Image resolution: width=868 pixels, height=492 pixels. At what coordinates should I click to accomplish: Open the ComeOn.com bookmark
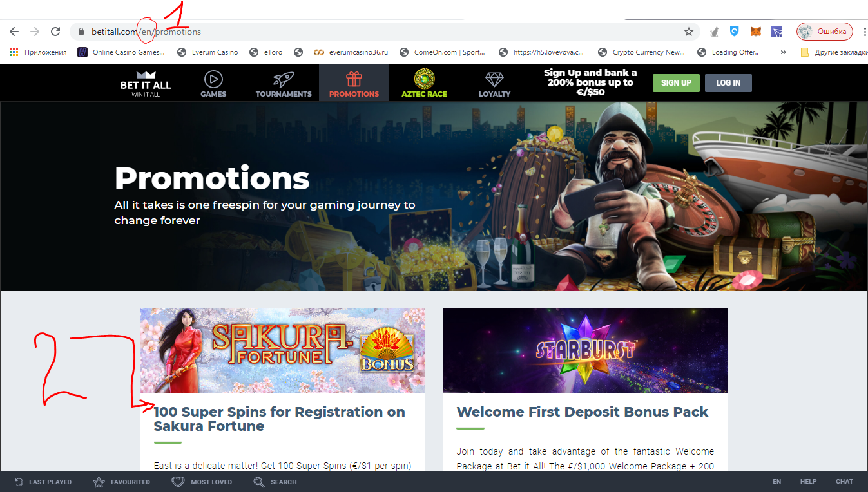coord(443,52)
